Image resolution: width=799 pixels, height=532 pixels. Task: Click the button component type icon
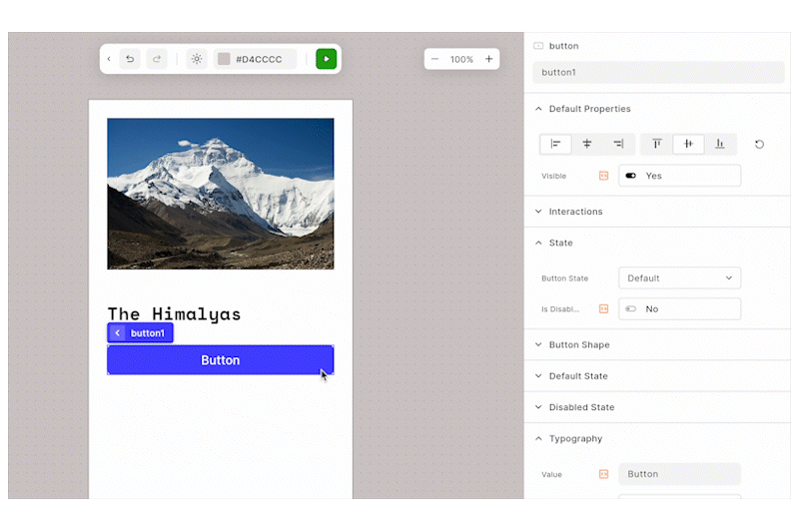tap(538, 46)
